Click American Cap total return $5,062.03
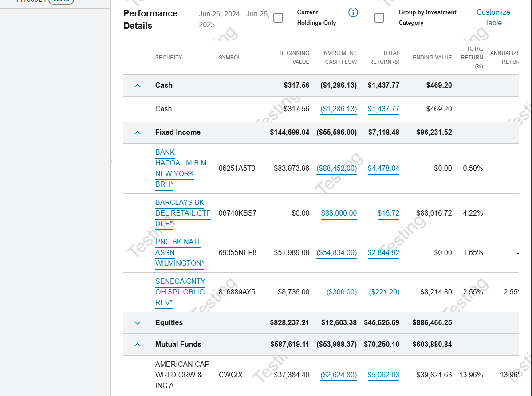532x396 pixels. coord(383,375)
